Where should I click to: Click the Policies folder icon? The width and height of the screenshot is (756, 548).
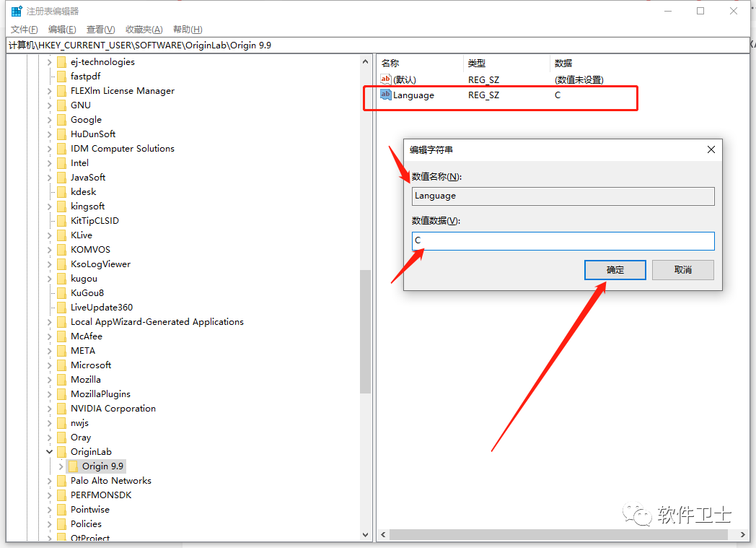pyautogui.click(x=62, y=524)
